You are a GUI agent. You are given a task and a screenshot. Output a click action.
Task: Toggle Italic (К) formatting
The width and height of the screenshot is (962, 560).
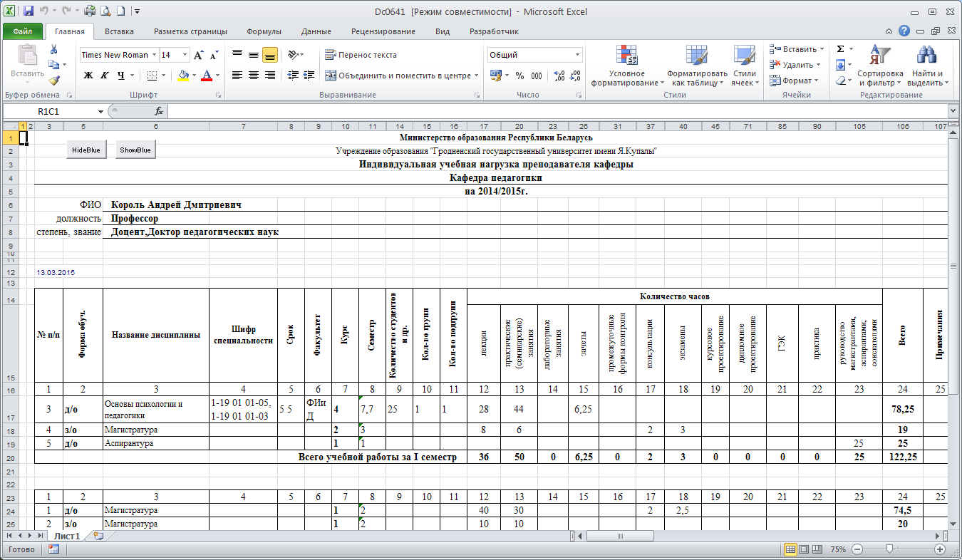(x=105, y=76)
